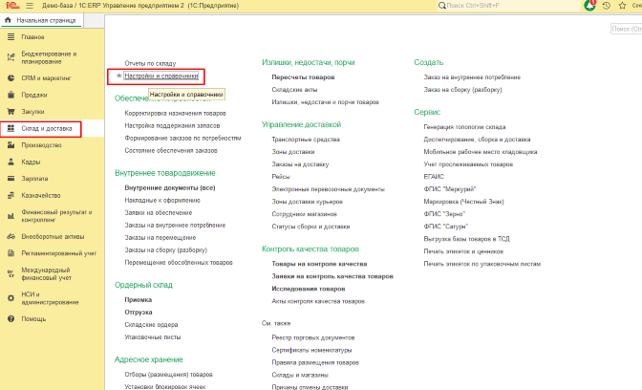Image resolution: width=642 pixels, height=390 pixels.
Task: Click the Помощь question mark icon
Action: (x=11, y=318)
